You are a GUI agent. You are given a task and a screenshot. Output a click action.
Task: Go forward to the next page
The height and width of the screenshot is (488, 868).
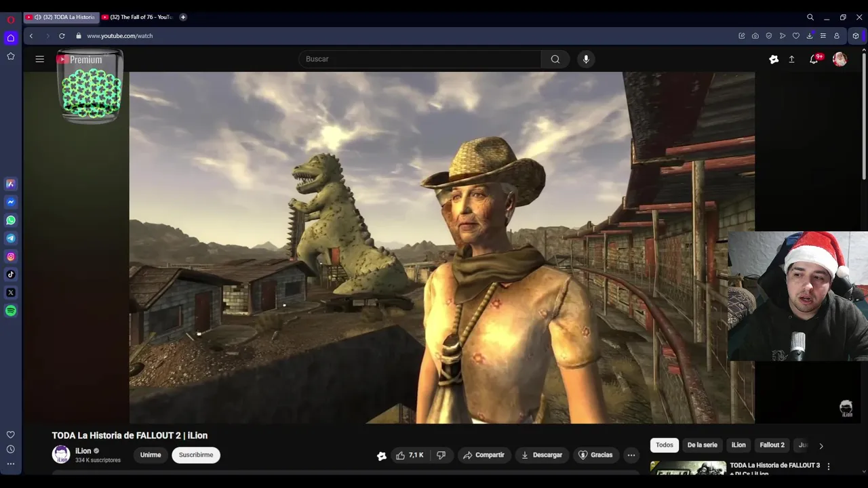point(47,36)
